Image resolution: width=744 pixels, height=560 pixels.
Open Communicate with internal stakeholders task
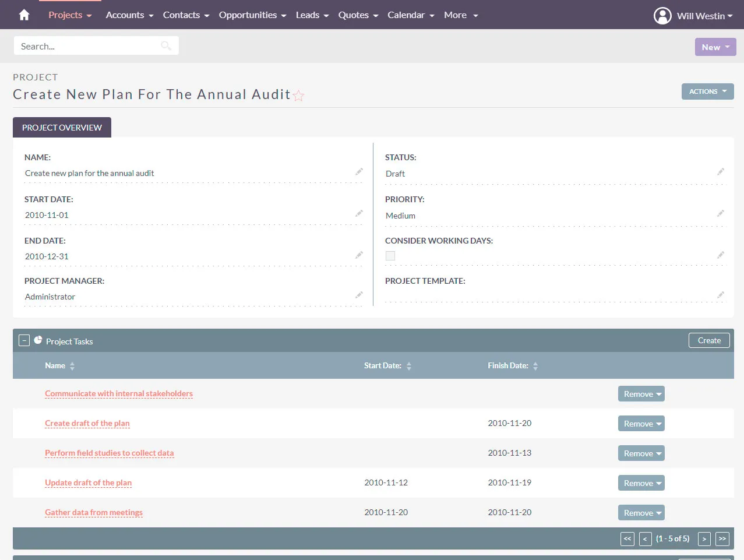[x=119, y=394]
